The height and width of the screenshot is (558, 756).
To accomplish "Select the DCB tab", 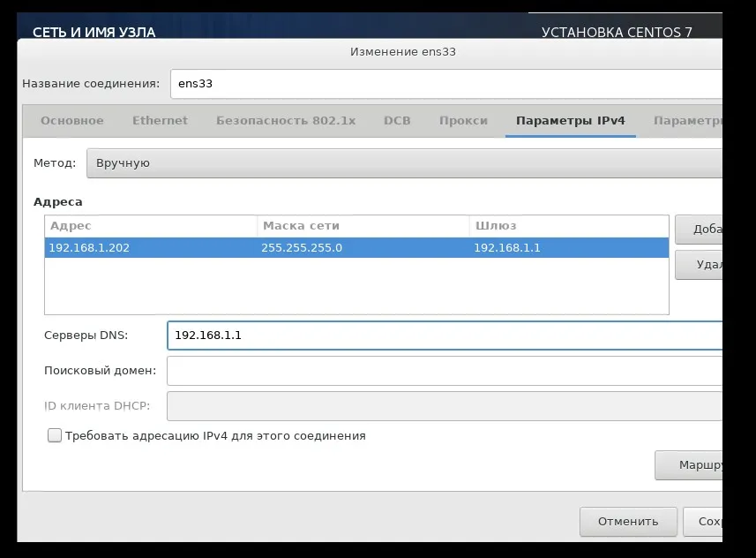I will (397, 120).
